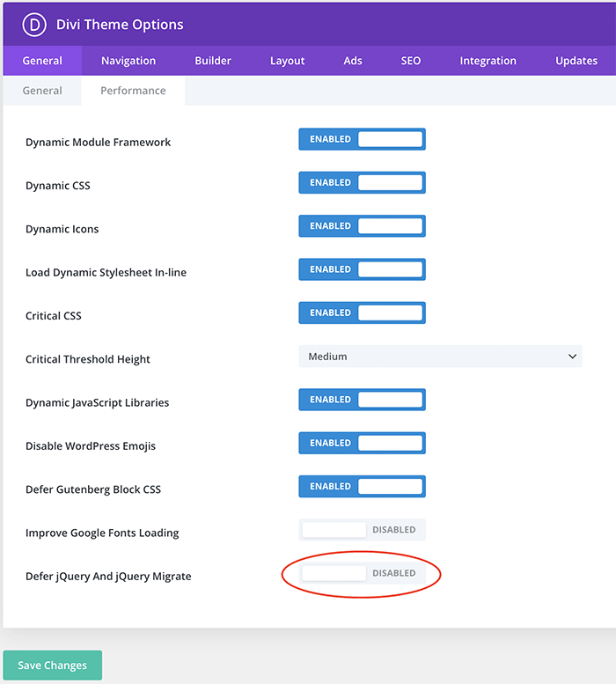
Task: Open the Integration tab
Action: coord(488,61)
